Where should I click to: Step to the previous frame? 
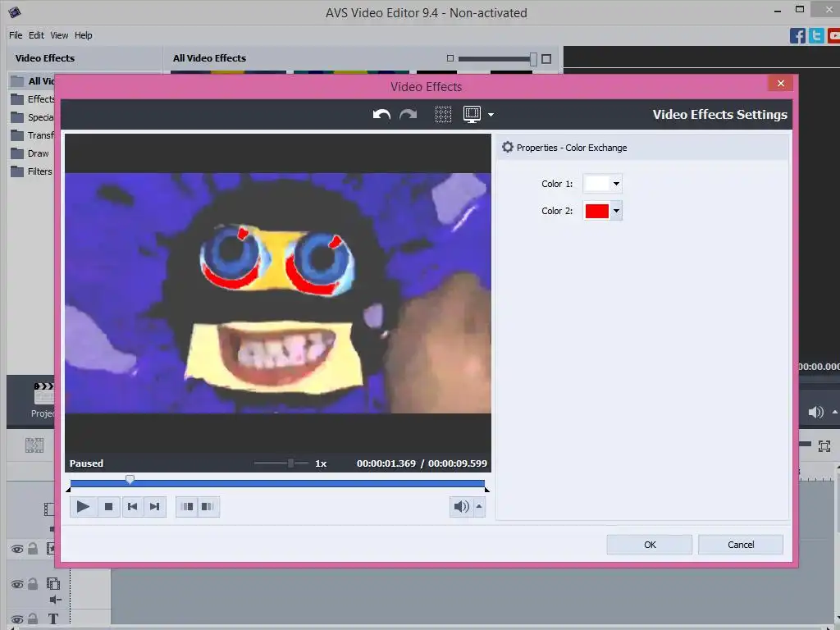(x=132, y=507)
